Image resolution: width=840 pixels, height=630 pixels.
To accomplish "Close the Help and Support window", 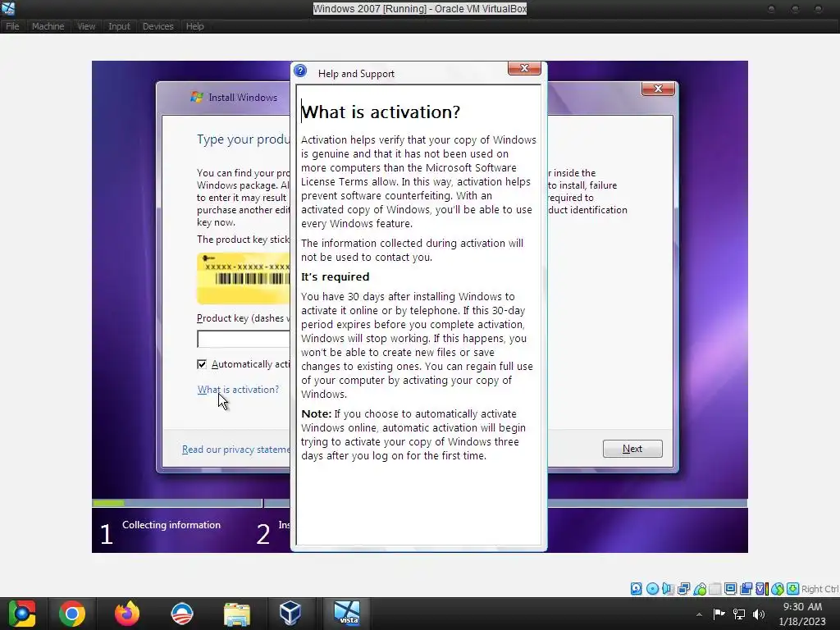I will click(524, 68).
